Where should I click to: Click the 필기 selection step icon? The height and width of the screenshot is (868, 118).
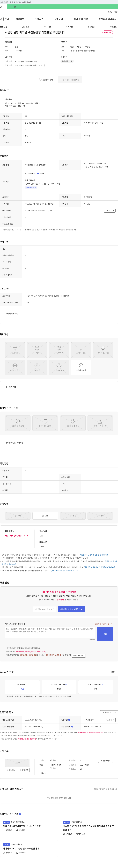(x=73, y=516)
